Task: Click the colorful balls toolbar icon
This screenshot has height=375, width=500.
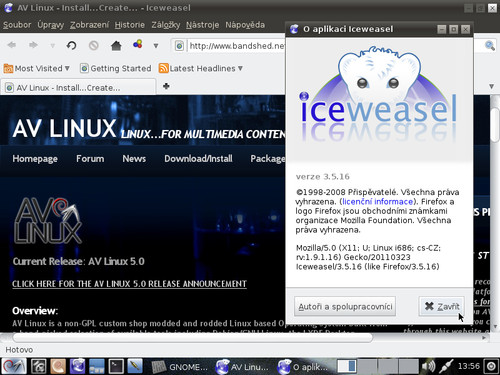Action: pos(138,44)
